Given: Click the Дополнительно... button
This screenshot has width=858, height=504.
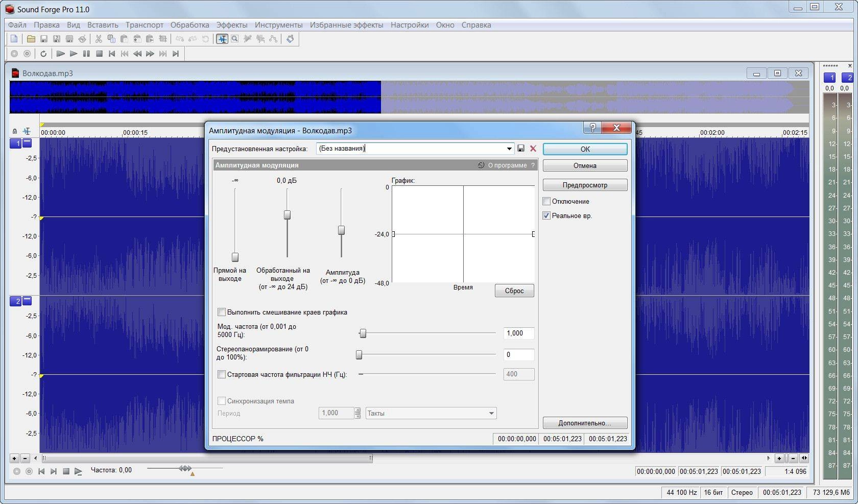Looking at the screenshot, I should click(x=585, y=423).
